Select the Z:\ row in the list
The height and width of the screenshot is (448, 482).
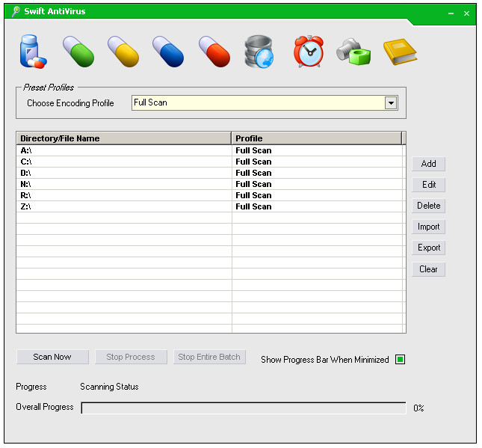[x=209, y=206]
